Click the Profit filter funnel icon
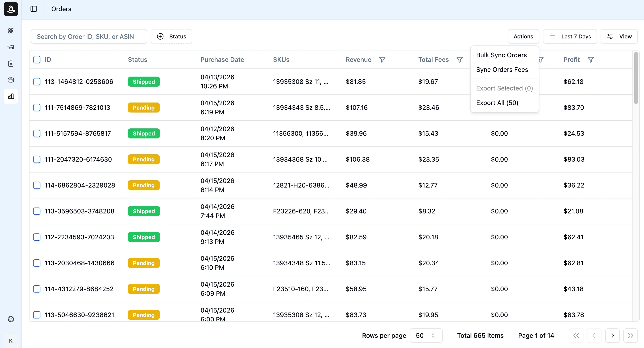 (x=590, y=60)
